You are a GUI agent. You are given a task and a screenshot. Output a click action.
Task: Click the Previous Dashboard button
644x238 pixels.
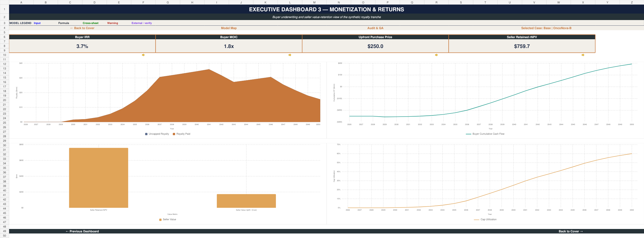coord(82,231)
